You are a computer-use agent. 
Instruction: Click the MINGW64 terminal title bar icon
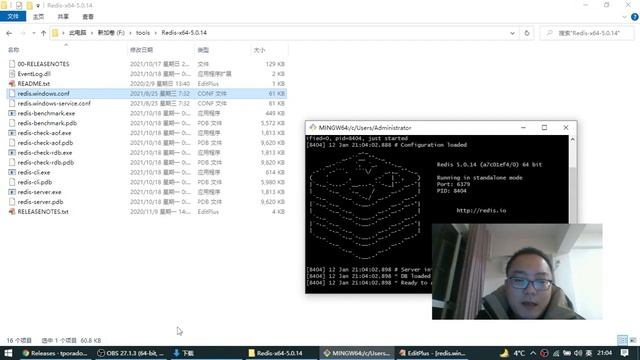(x=313, y=127)
